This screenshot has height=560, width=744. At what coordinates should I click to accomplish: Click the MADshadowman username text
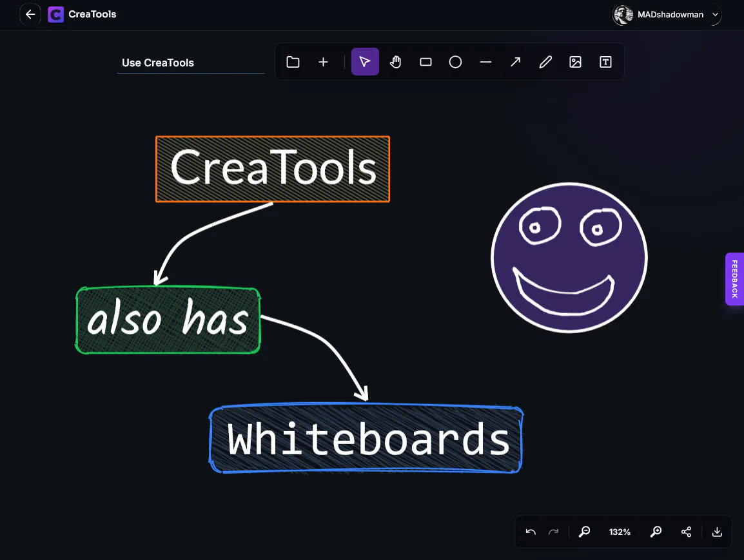coord(671,15)
